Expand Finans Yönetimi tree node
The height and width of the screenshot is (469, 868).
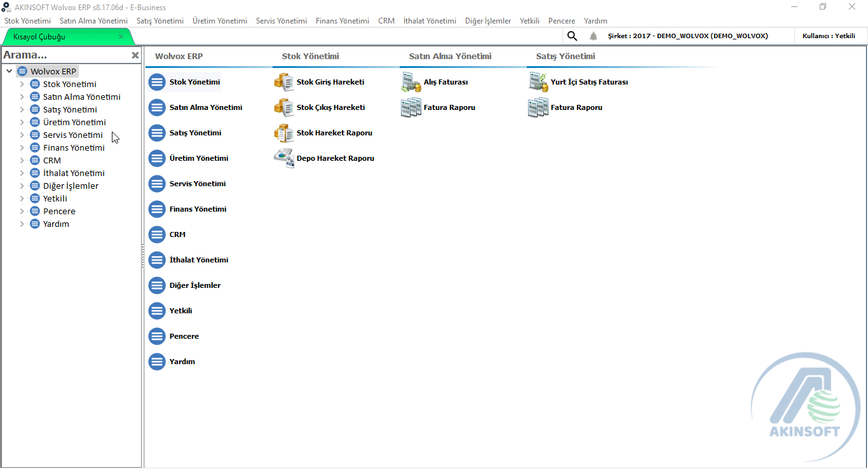click(x=22, y=147)
